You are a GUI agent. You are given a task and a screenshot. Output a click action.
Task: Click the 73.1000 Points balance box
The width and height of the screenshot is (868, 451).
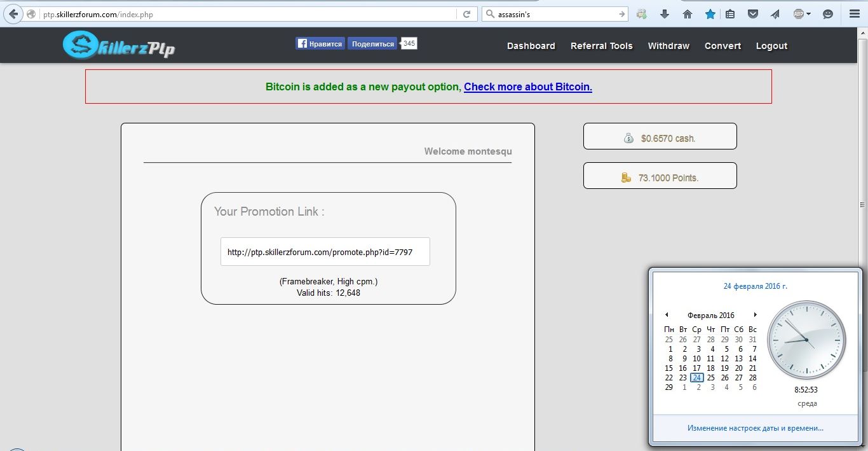coord(660,176)
